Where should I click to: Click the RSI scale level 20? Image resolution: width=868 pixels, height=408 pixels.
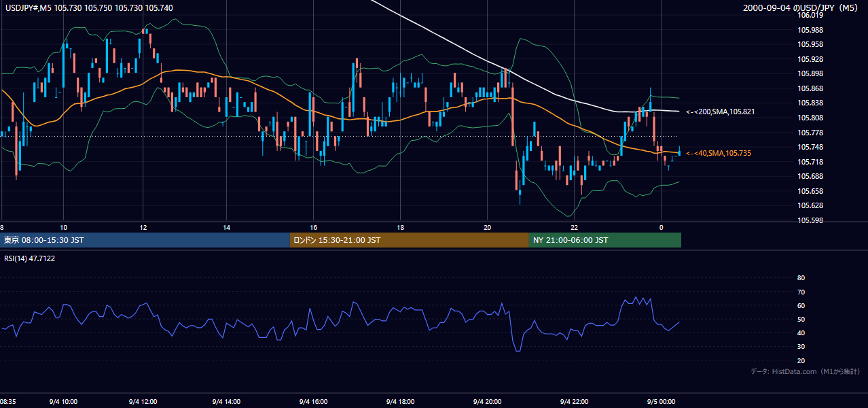coord(801,360)
